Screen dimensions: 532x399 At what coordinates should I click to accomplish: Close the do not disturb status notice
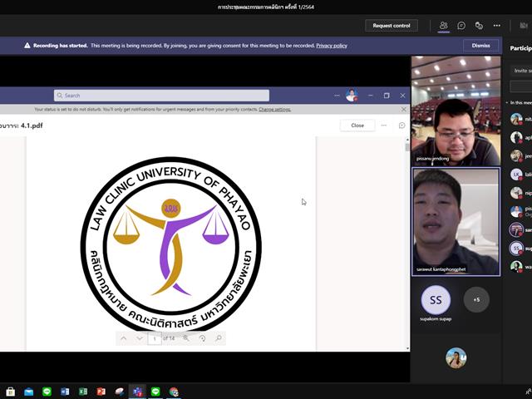[403, 109]
